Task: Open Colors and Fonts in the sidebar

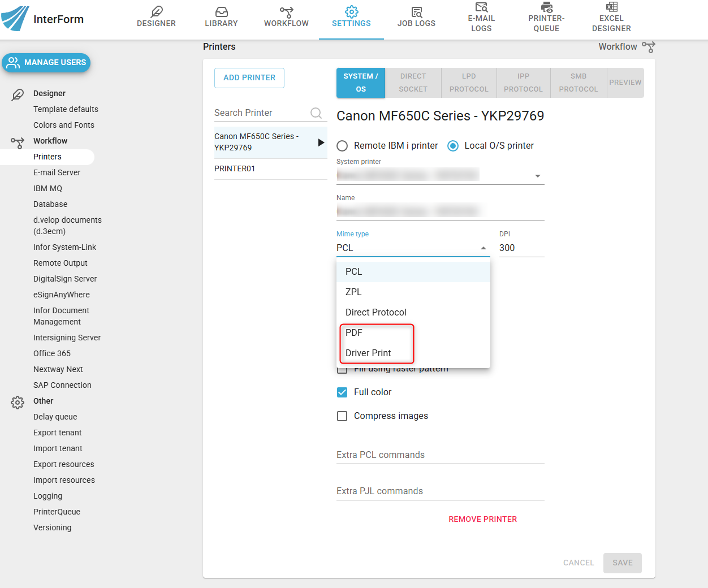Action: click(64, 125)
